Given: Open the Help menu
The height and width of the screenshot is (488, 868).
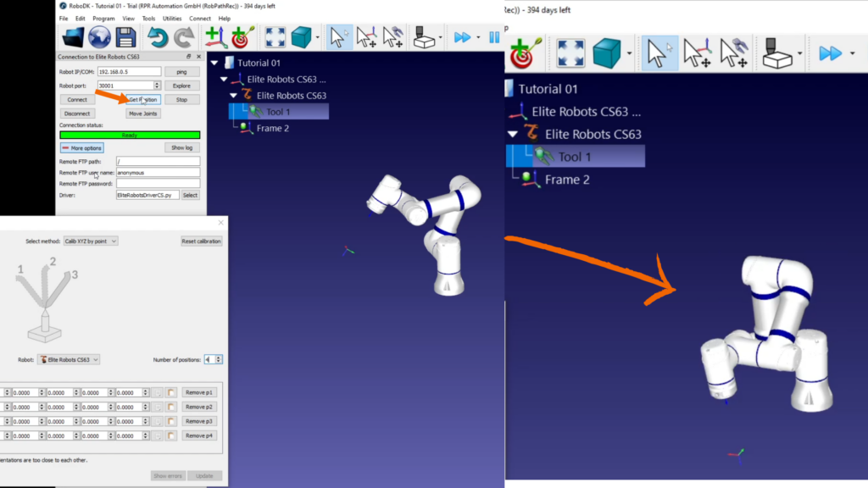Looking at the screenshot, I should click(224, 19).
